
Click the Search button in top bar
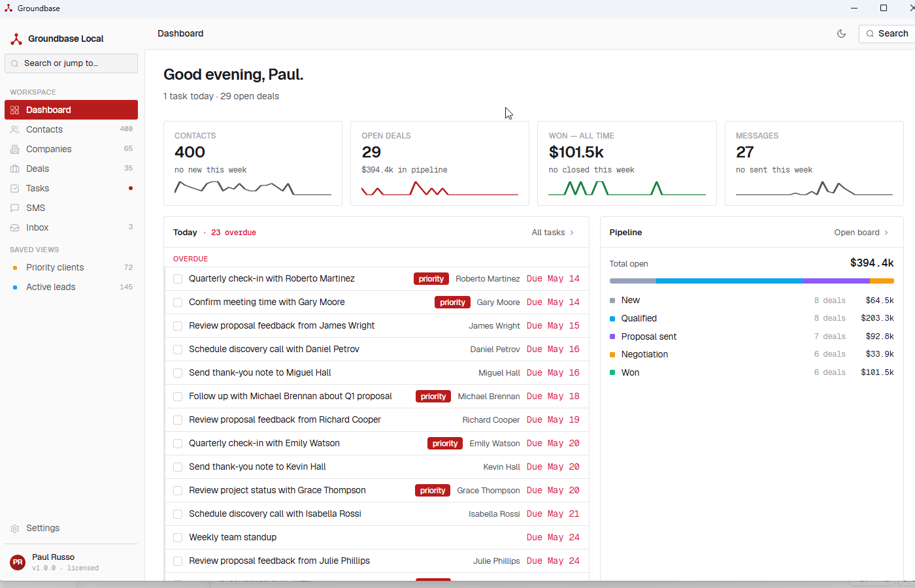887,33
